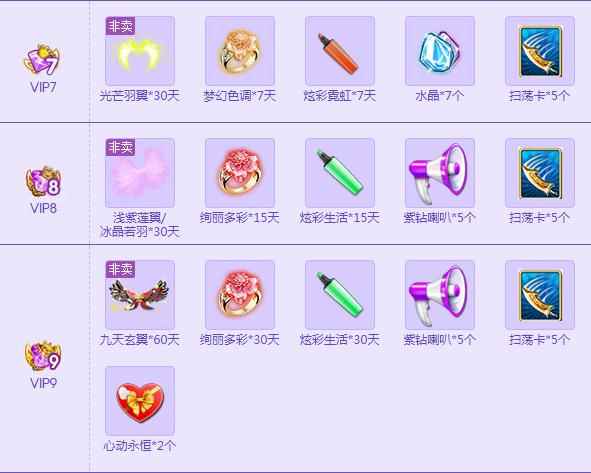Select the 九天玄翼 dark wings item

[x=140, y=295]
